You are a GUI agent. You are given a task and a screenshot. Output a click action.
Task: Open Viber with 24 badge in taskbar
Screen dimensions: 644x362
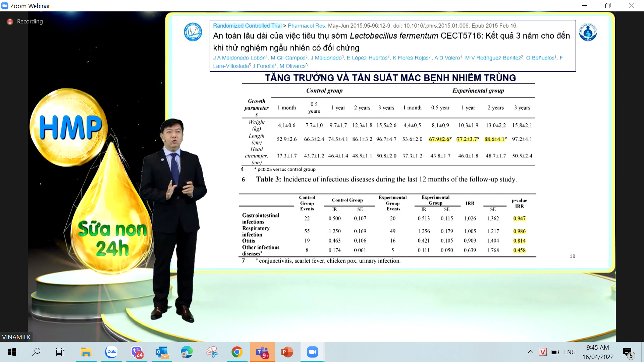137,352
